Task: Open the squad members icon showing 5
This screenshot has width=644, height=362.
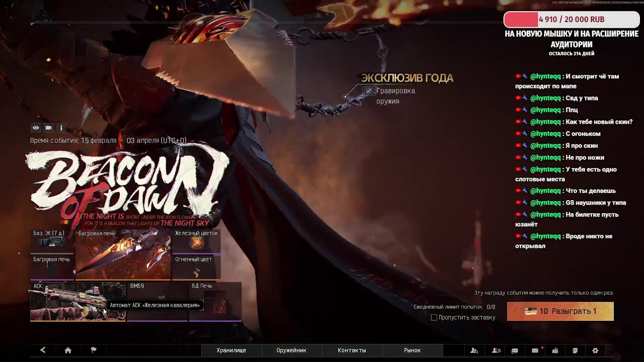Action: [x=496, y=350]
